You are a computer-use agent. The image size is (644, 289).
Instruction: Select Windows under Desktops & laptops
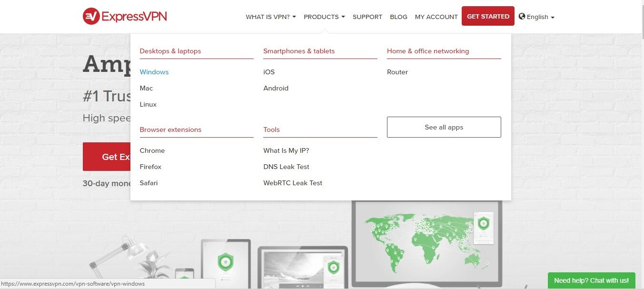pos(154,72)
